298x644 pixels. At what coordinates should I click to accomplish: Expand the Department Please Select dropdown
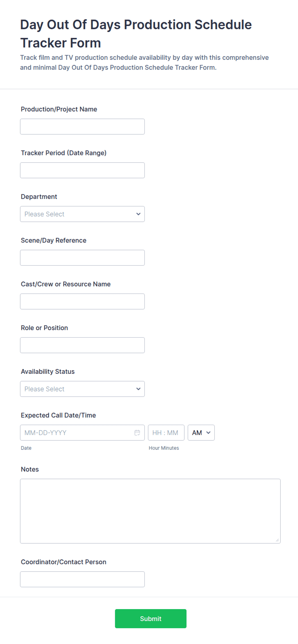click(82, 214)
